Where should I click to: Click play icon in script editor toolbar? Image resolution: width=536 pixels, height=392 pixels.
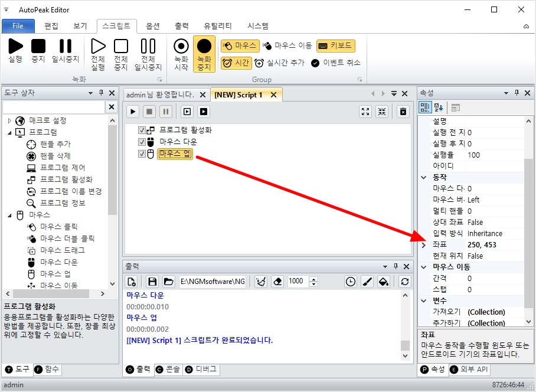(x=133, y=112)
